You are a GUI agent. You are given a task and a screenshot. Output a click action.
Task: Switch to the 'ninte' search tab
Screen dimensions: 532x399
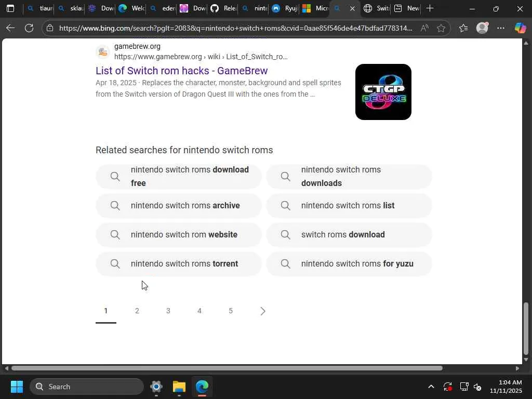click(x=255, y=8)
